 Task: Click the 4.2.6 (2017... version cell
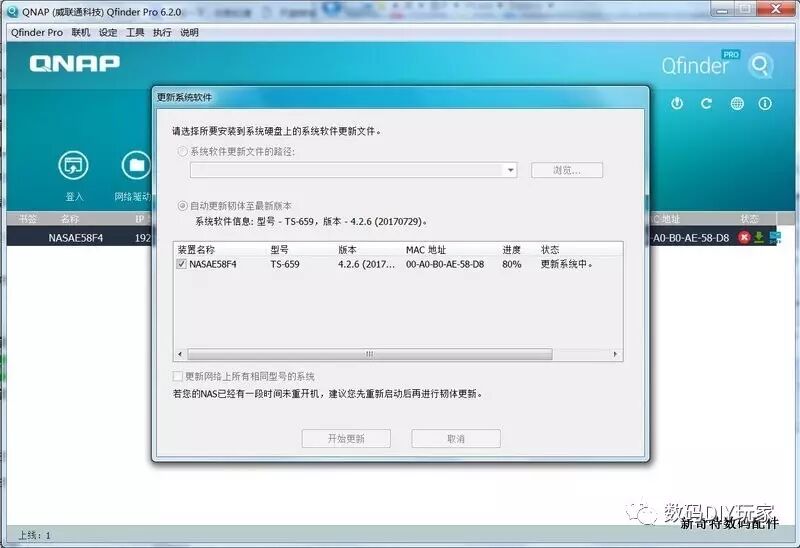[x=366, y=264]
